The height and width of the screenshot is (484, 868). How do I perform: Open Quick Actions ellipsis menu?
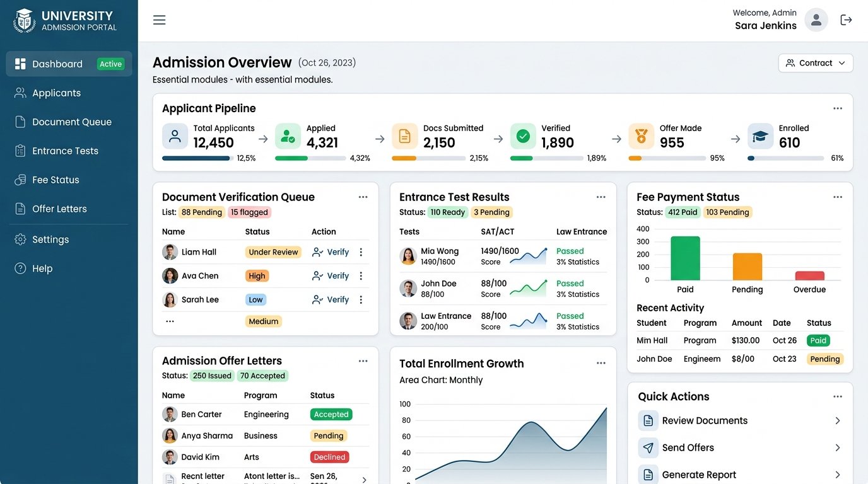coord(838,397)
